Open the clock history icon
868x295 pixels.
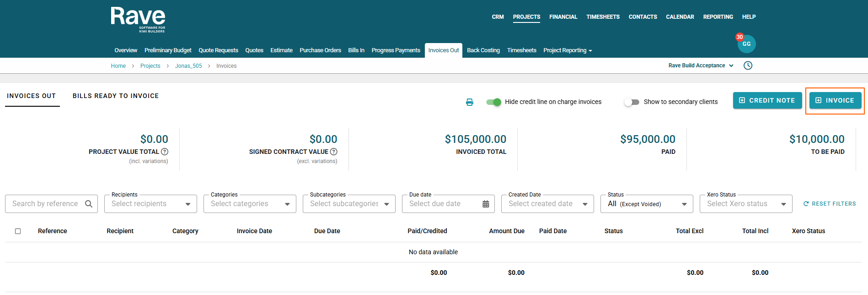tap(748, 66)
